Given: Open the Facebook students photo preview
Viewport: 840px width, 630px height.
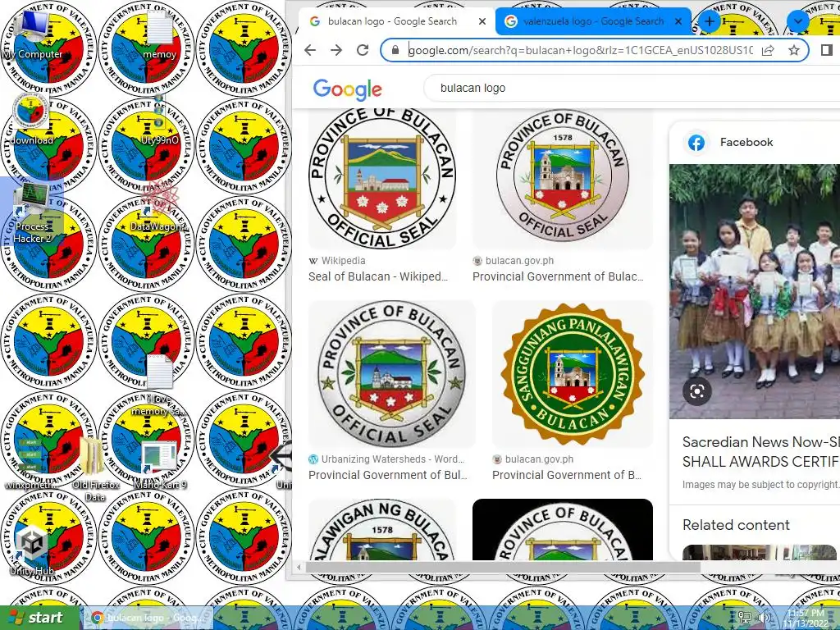Looking at the screenshot, I should tap(755, 291).
